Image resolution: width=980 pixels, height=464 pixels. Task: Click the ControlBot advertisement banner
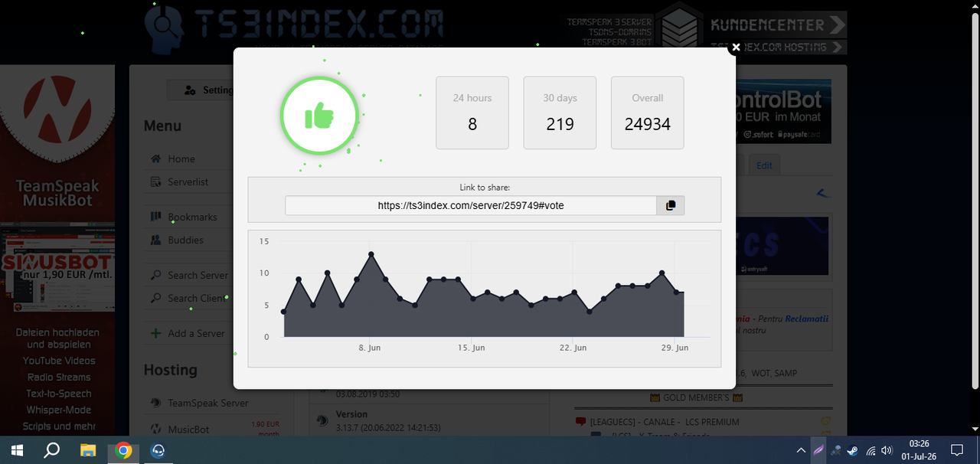pyautogui.click(x=783, y=112)
